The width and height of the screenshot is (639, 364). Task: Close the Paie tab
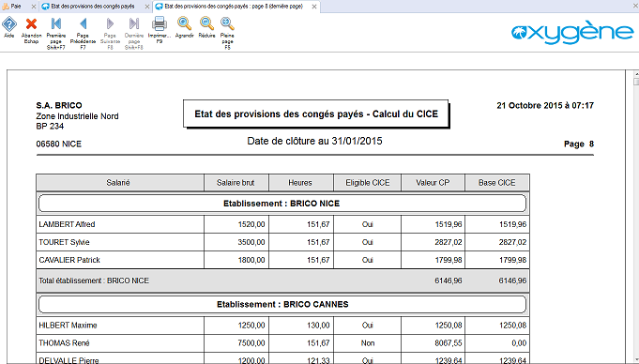click(x=34, y=7)
